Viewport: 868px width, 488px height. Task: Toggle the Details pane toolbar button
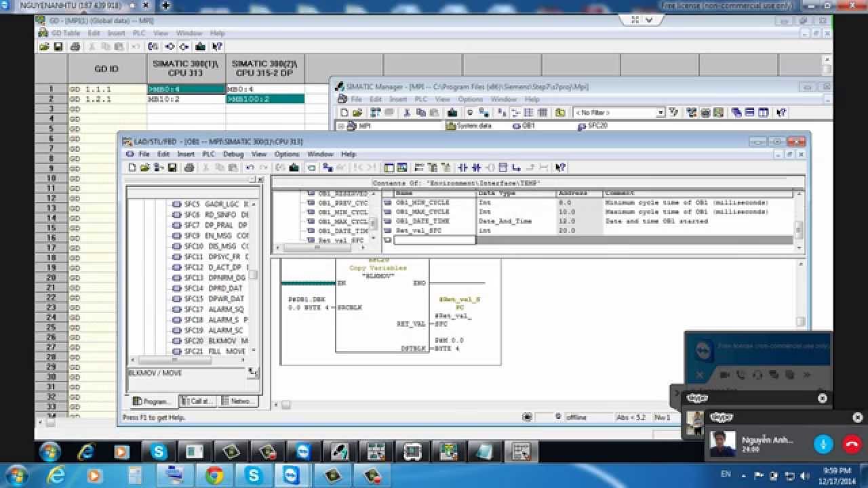click(402, 167)
